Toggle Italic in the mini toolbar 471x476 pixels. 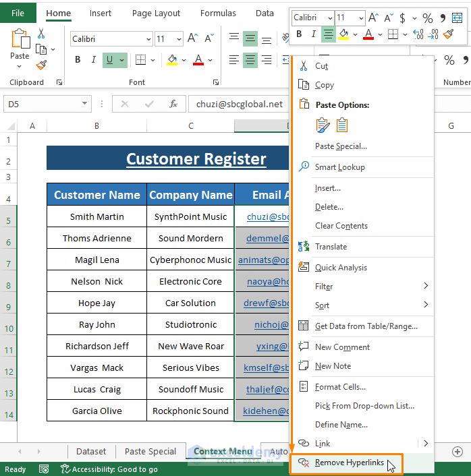[314, 34]
